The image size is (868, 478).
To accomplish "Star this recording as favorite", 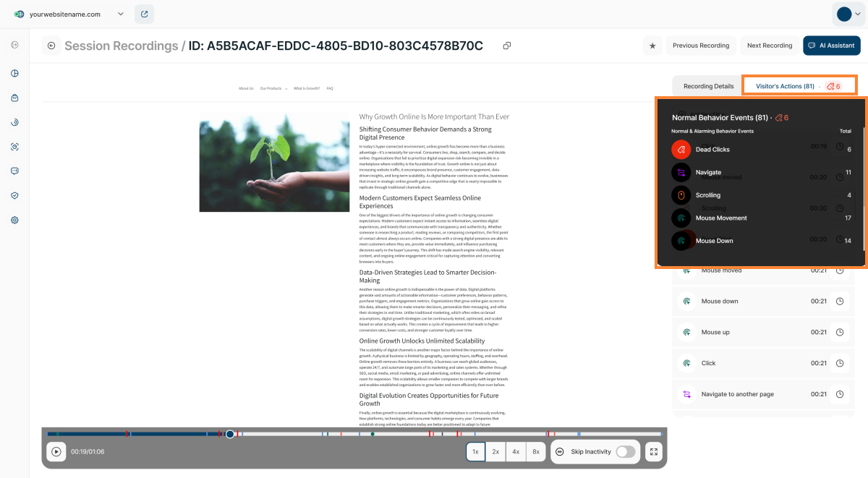I will (652, 46).
